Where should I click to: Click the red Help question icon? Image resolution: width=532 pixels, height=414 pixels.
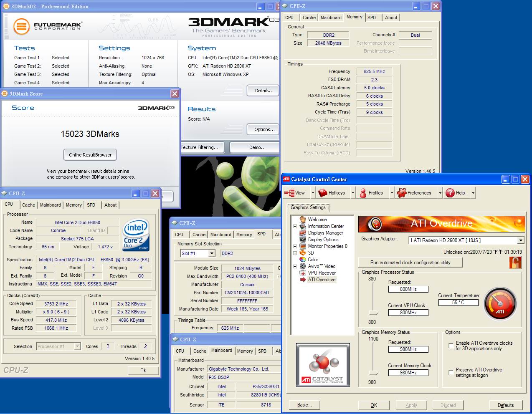450,193
